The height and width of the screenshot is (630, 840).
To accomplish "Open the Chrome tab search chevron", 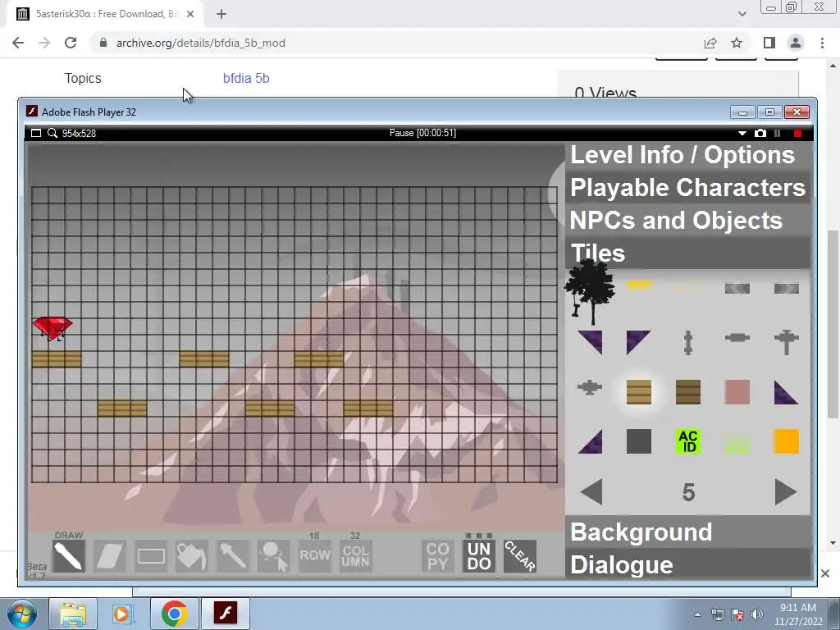I will 742,14.
